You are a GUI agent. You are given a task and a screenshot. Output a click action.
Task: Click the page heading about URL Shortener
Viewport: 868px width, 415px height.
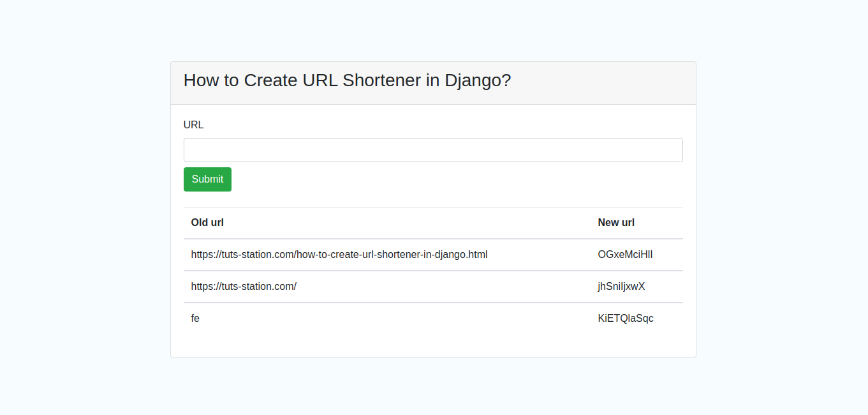click(x=347, y=80)
